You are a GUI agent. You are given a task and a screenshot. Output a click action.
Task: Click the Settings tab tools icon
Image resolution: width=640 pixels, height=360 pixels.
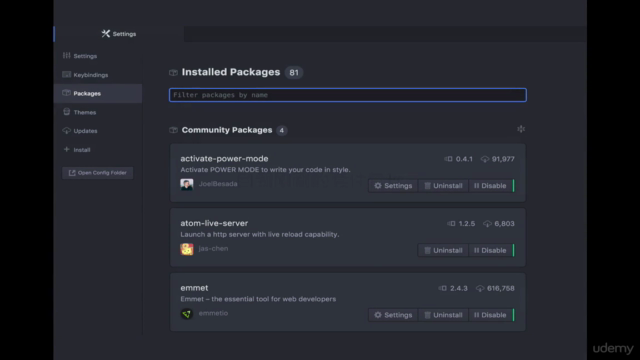tap(106, 33)
